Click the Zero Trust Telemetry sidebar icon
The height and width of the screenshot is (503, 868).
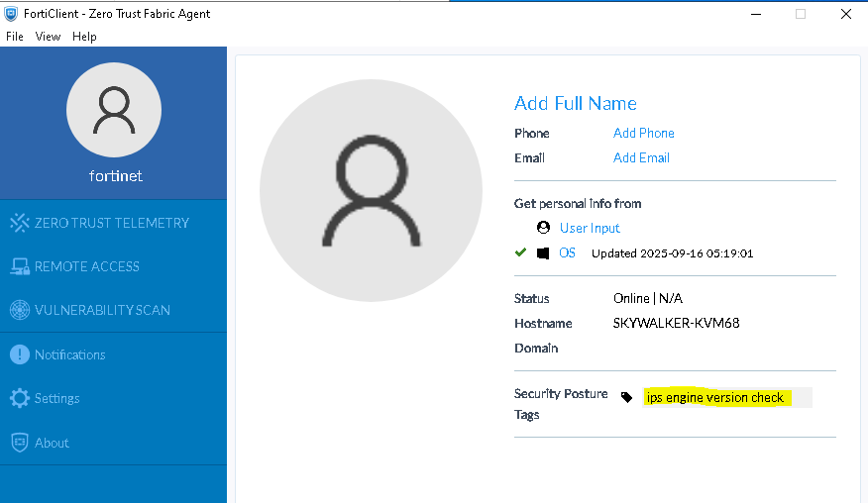click(20, 223)
